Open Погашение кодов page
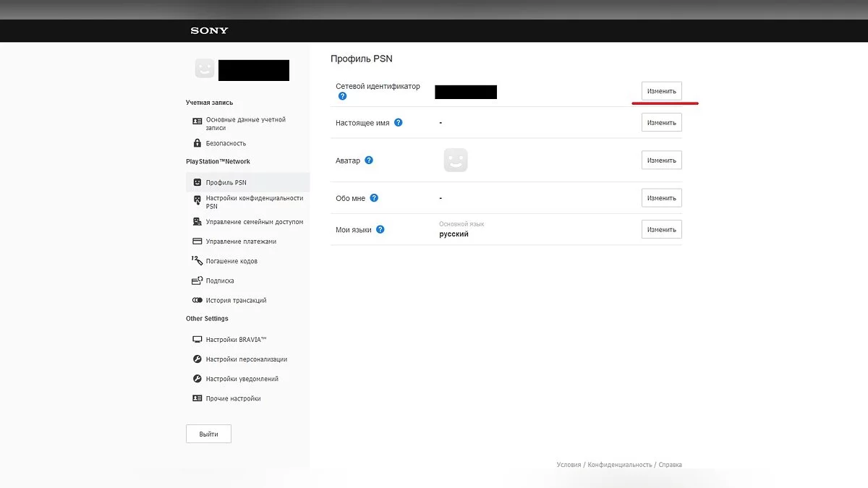868x488 pixels. point(231,261)
